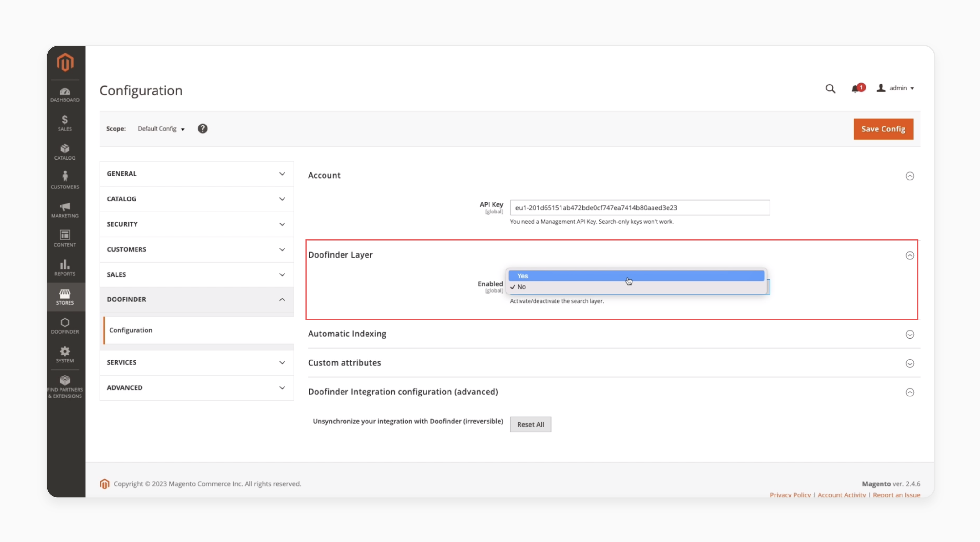The height and width of the screenshot is (542, 980).
Task: Open the Content sidebar menu
Action: pyautogui.click(x=65, y=239)
